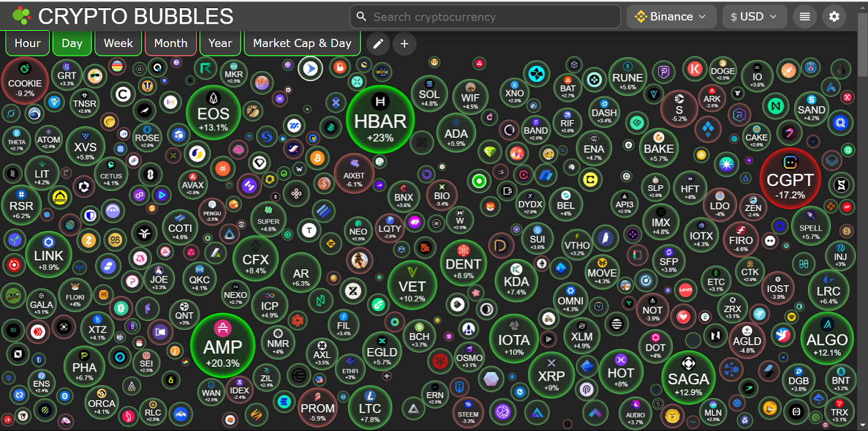
Task: Select the CGPT -17.2% bubble
Action: pyautogui.click(x=790, y=179)
